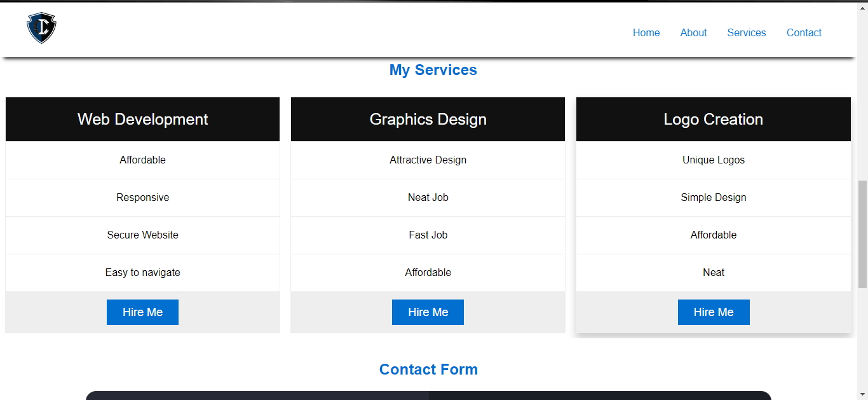Viewport: 868px width, 400px height.
Task: Click the vertical page scrollbar thumb
Action: point(862,232)
